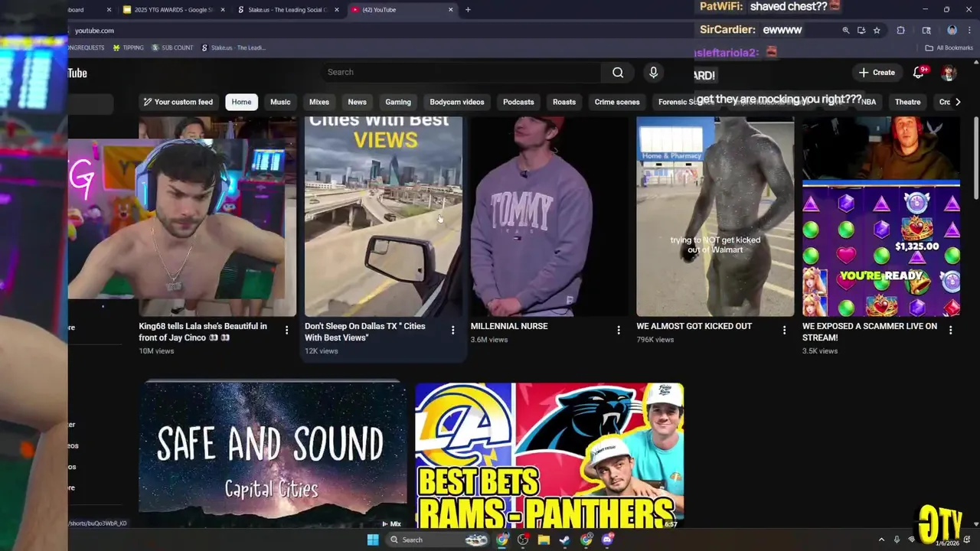Open YouTube notifications bell

[918, 73]
